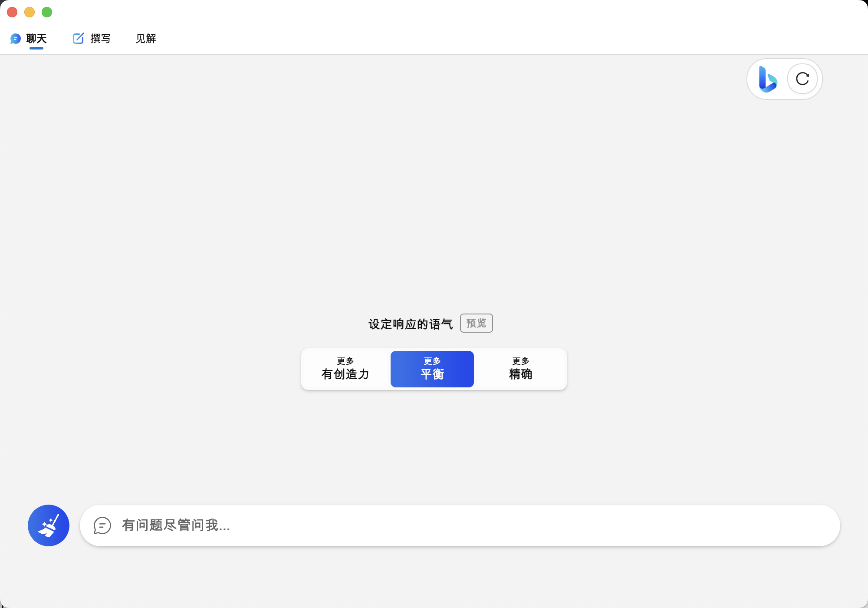868x608 pixels.
Task: Select the 精确 tone option
Action: [521, 369]
